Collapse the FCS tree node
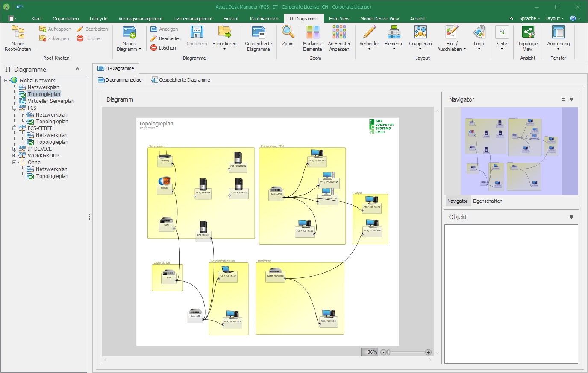Viewport: 588px width, 373px height. pyautogui.click(x=15, y=108)
